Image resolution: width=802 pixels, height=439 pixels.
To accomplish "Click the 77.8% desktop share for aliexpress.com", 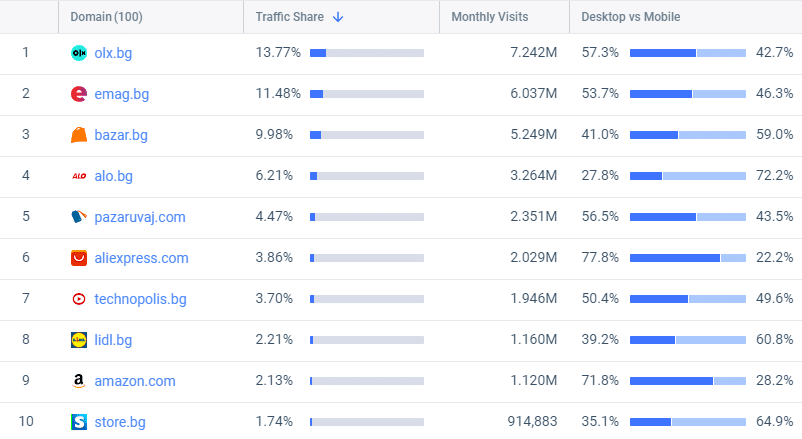I will [x=600, y=257].
